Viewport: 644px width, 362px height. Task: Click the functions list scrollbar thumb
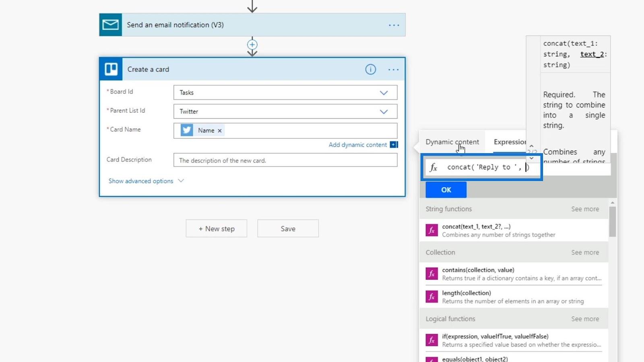[612, 222]
